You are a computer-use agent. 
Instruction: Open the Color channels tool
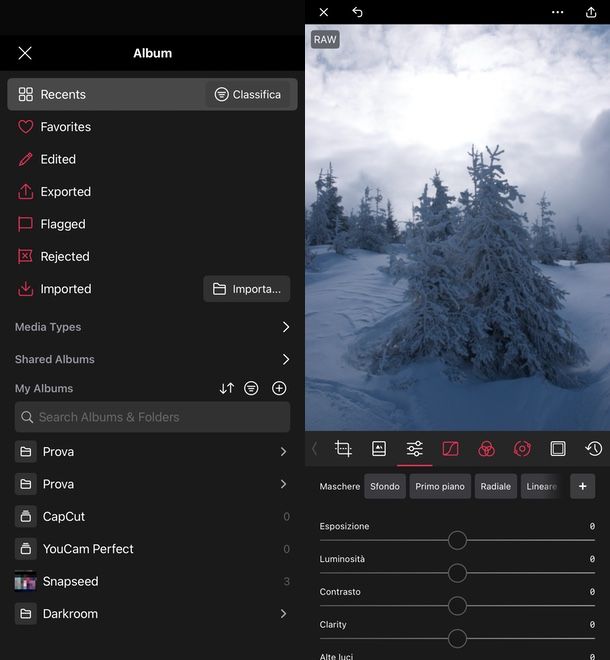[x=486, y=449]
